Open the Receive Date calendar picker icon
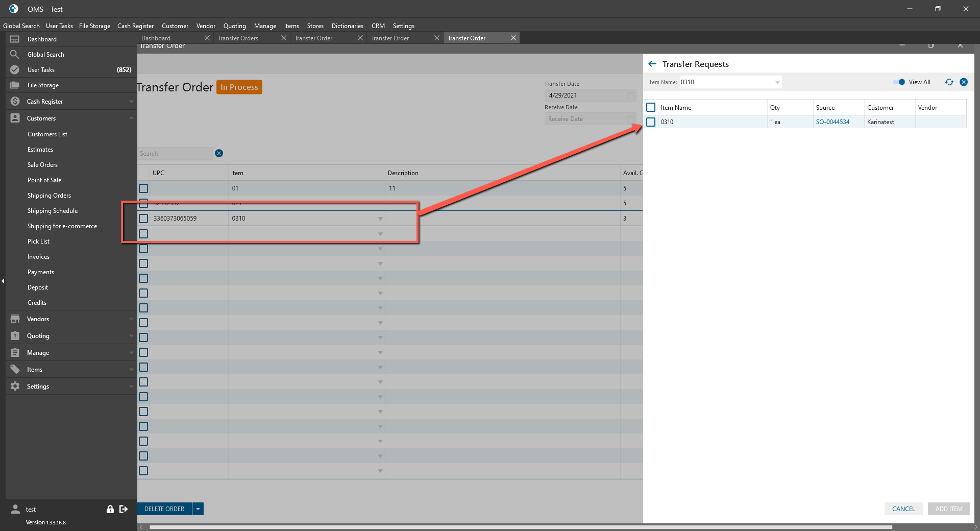The image size is (980, 531). (x=631, y=119)
